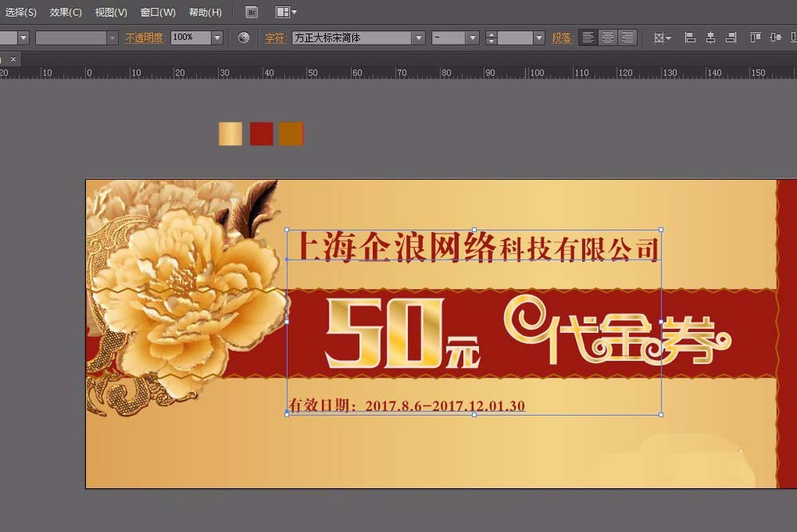Align paragraph text to the right
797x532 pixels.
pyautogui.click(x=628, y=37)
